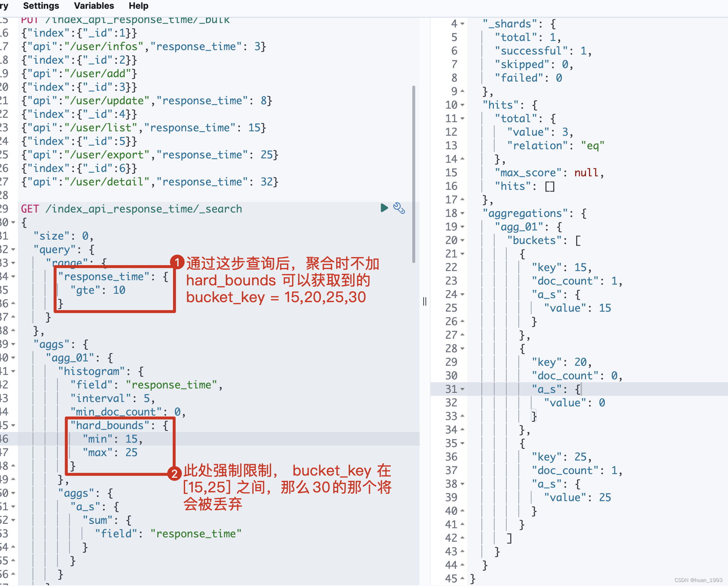
Task: Fold the "hits" object at line 10
Action: (x=462, y=105)
